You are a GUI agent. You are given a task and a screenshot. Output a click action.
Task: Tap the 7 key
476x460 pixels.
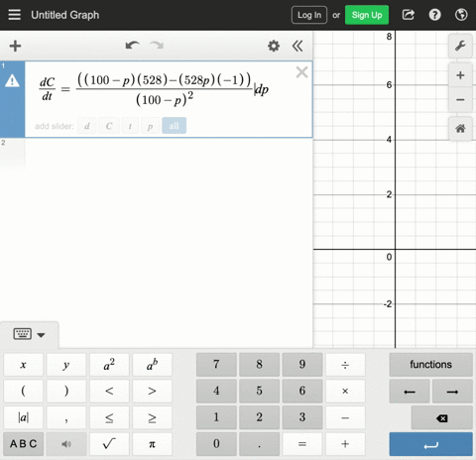pos(216,365)
